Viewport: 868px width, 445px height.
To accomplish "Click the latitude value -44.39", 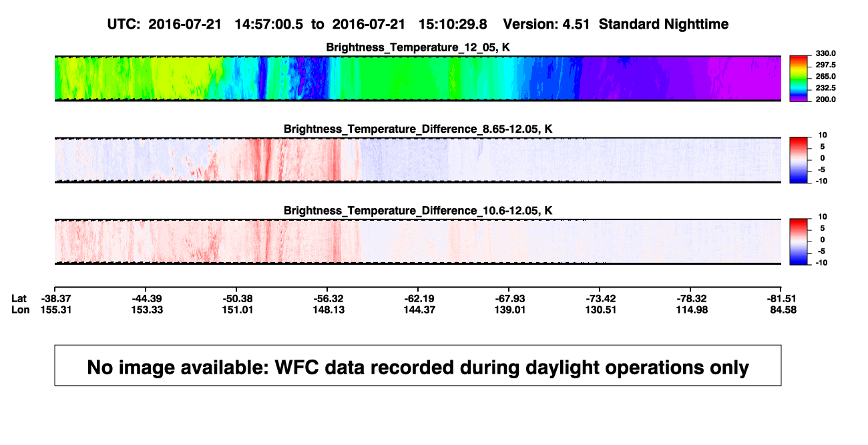I will pos(146,298).
